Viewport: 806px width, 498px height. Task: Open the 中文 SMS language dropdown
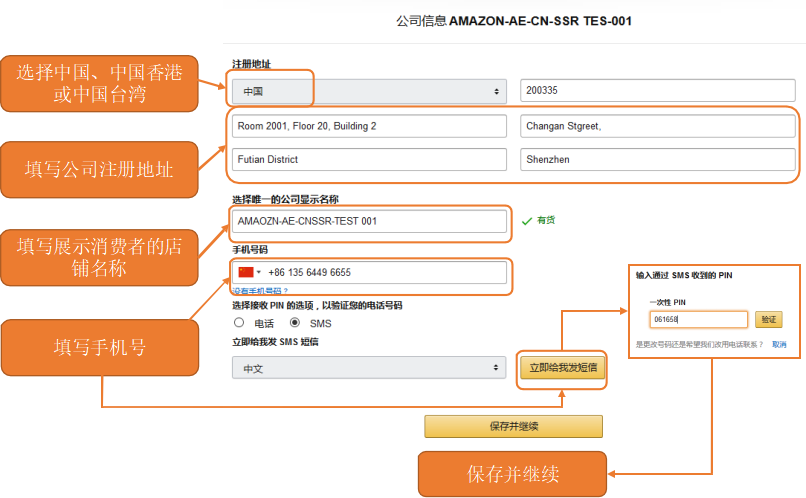(369, 368)
